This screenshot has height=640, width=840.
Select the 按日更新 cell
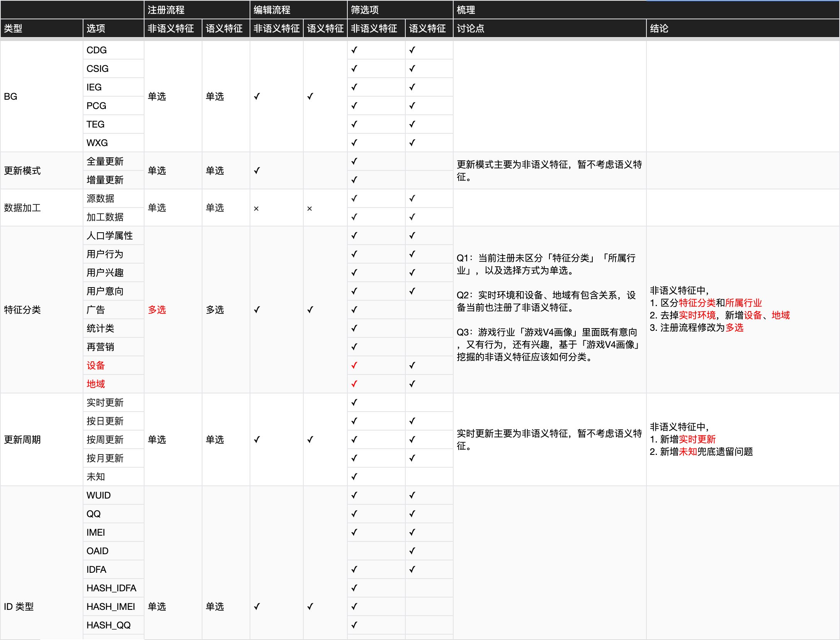tap(114, 421)
